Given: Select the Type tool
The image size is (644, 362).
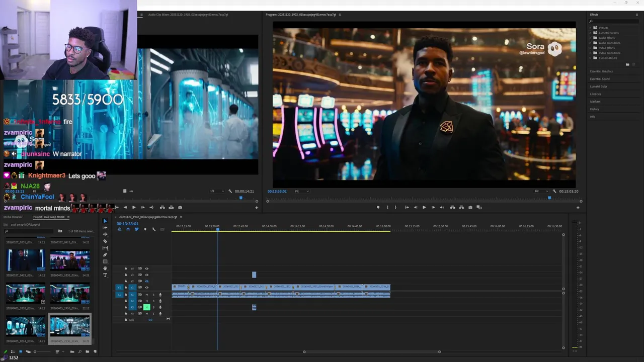Looking at the screenshot, I should tap(105, 275).
